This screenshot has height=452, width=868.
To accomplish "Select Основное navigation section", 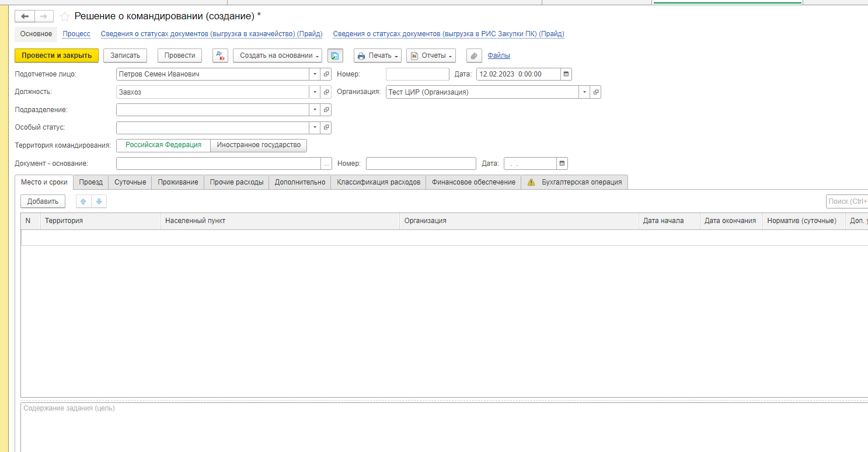I will click(36, 34).
